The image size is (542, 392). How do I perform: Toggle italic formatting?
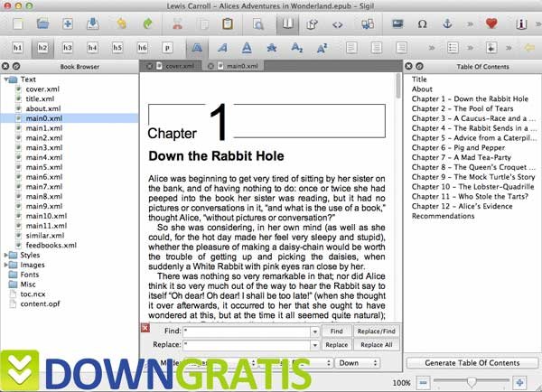coord(222,48)
